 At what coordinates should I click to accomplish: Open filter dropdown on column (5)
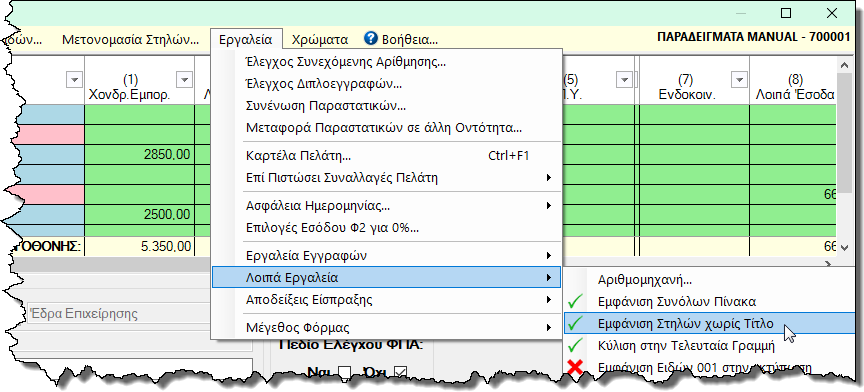pyautogui.click(x=624, y=79)
